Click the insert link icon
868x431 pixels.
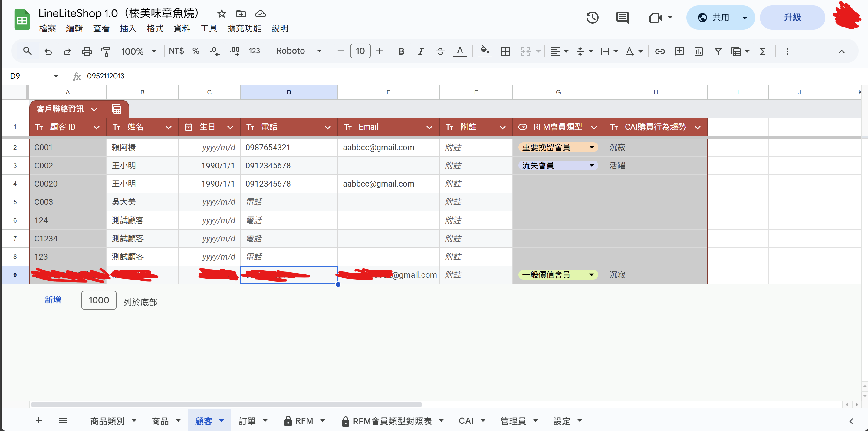[659, 51]
